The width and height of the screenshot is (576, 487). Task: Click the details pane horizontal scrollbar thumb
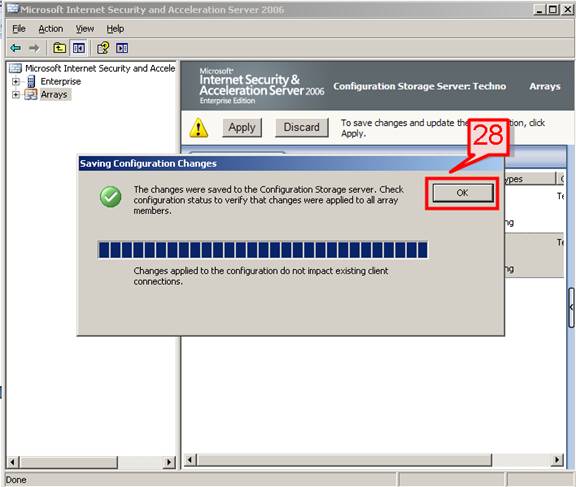(344, 460)
